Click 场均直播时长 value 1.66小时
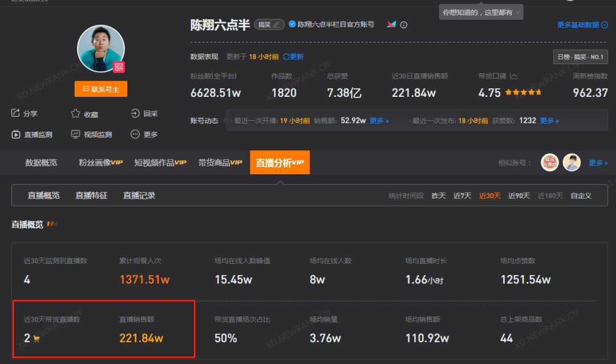616x364 pixels. (x=424, y=280)
